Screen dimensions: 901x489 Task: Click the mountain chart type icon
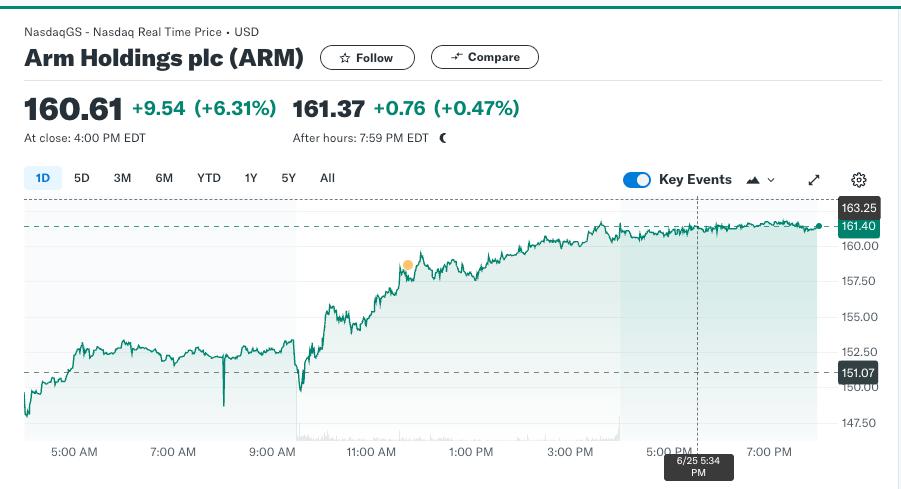753,180
